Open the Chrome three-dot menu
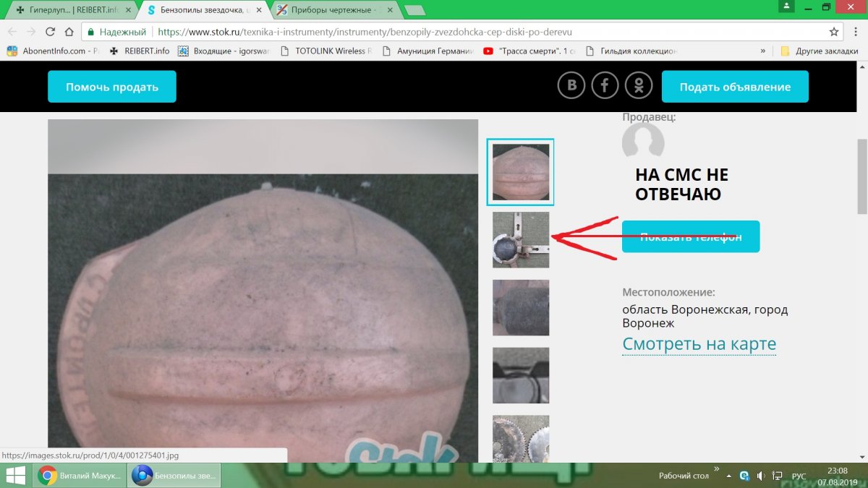The width and height of the screenshot is (868, 488). click(854, 32)
